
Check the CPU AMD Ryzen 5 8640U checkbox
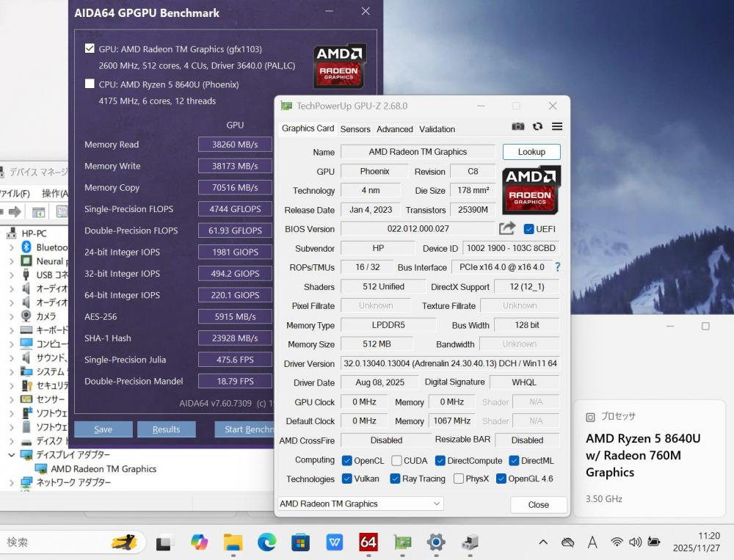point(90,84)
